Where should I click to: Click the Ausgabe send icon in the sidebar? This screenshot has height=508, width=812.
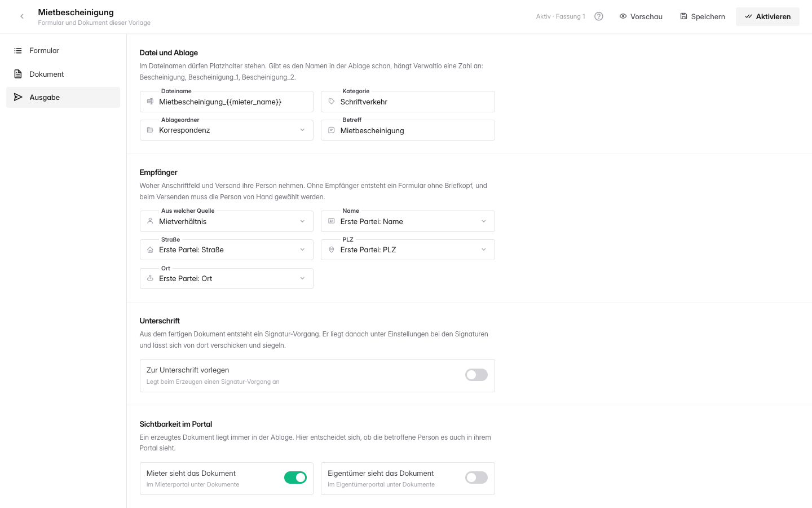18,97
